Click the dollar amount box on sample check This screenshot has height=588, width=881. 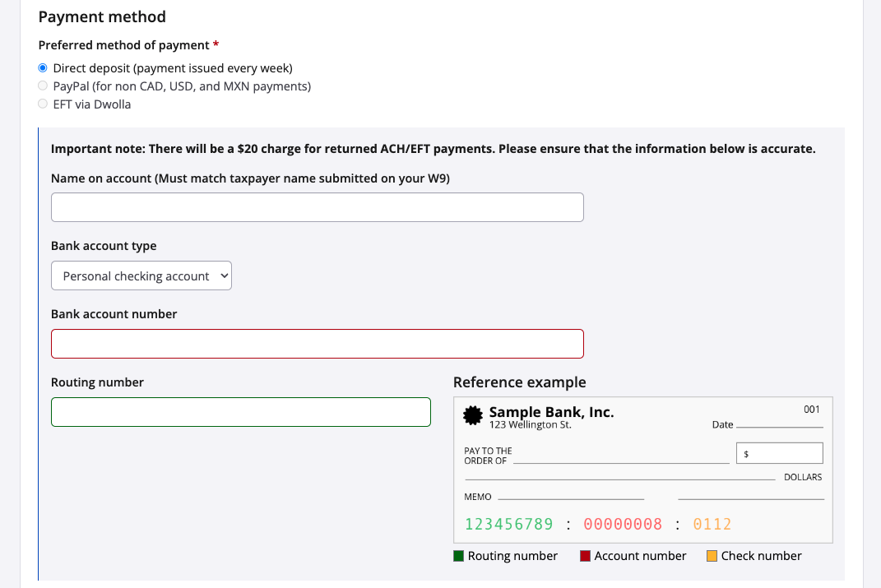(x=779, y=453)
